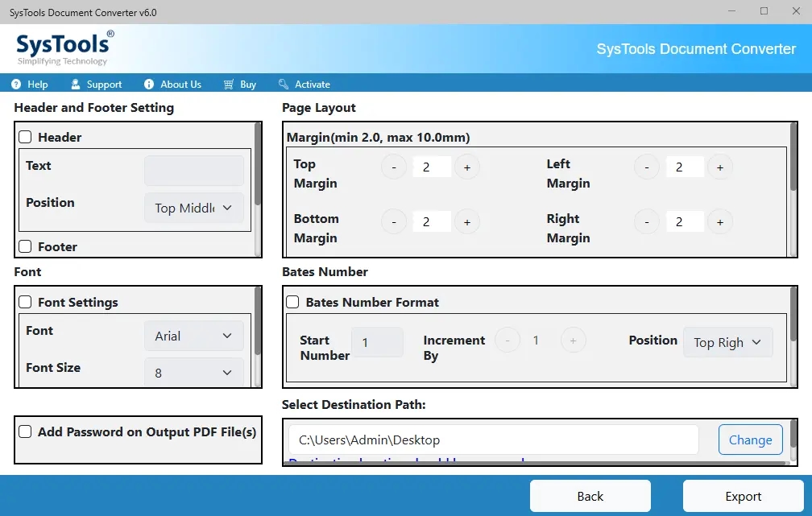Viewport: 812px width, 516px height.
Task: Open the Help menu
Action: (30, 85)
